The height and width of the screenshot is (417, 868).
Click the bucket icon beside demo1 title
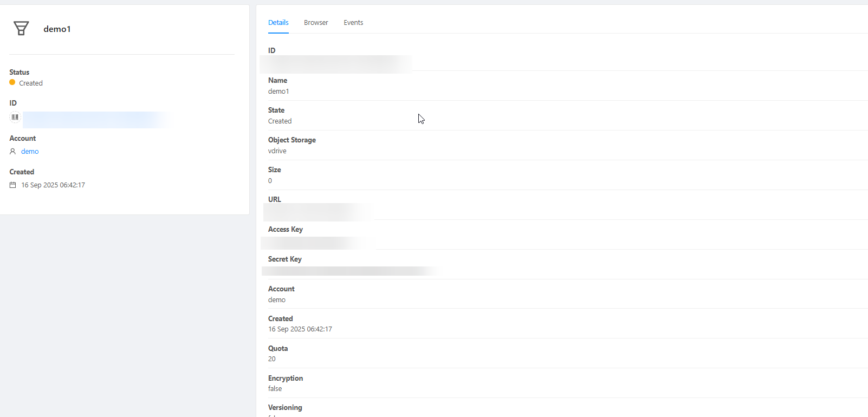point(21,28)
